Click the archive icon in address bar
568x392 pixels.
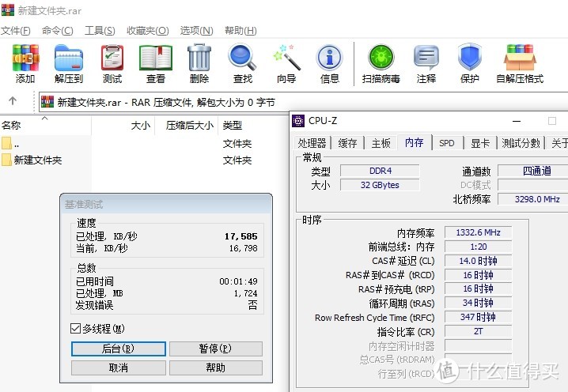click(47, 102)
